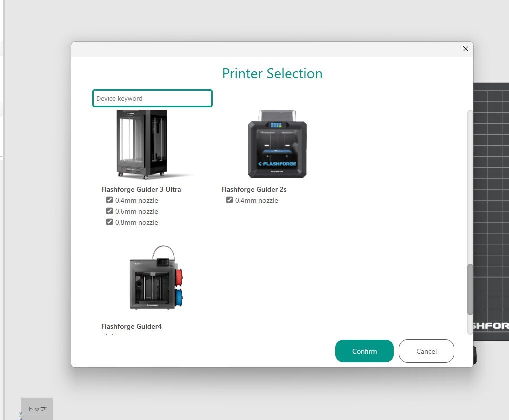
Task: Uncheck 0.8mm nozzle for Guider 3 Ultra
Action: [x=109, y=222]
